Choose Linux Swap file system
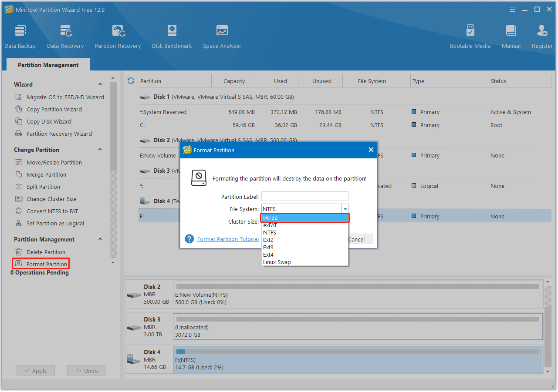Viewport: 558px width, 392px height. pos(305,262)
